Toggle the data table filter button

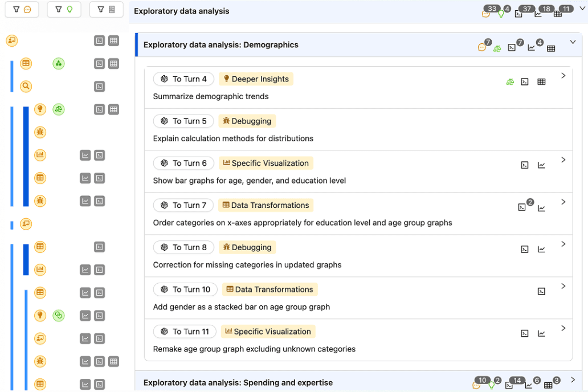[106, 10]
